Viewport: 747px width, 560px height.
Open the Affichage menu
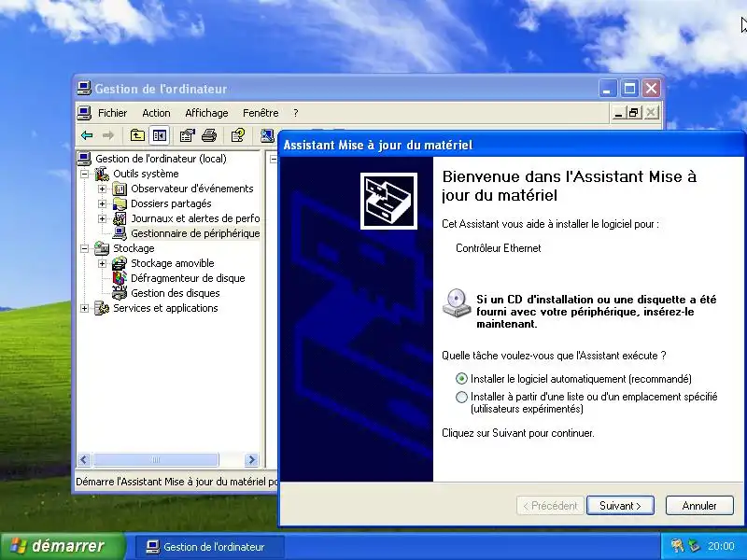click(x=206, y=113)
